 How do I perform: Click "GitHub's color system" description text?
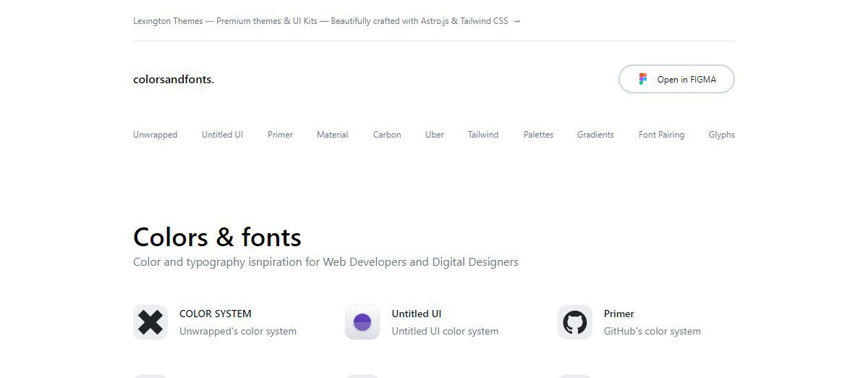(652, 331)
